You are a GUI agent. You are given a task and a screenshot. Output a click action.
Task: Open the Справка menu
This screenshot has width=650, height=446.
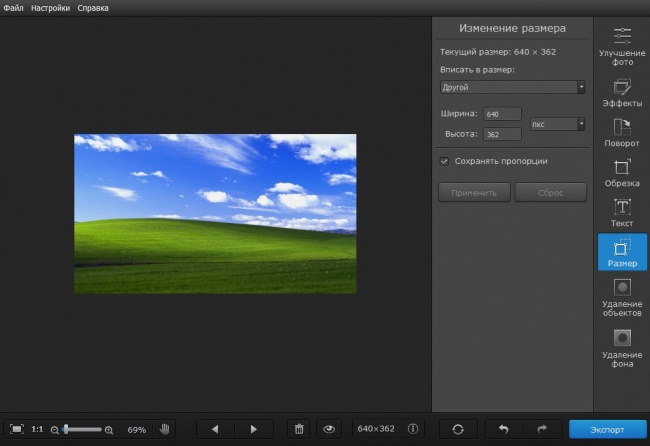tap(93, 8)
